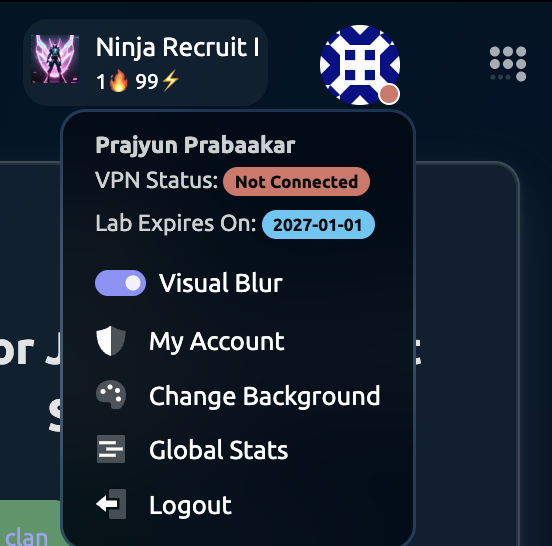Click the Ninja Recruit I rank badge
The width and height of the screenshot is (552, 546).
pyautogui.click(x=145, y=62)
